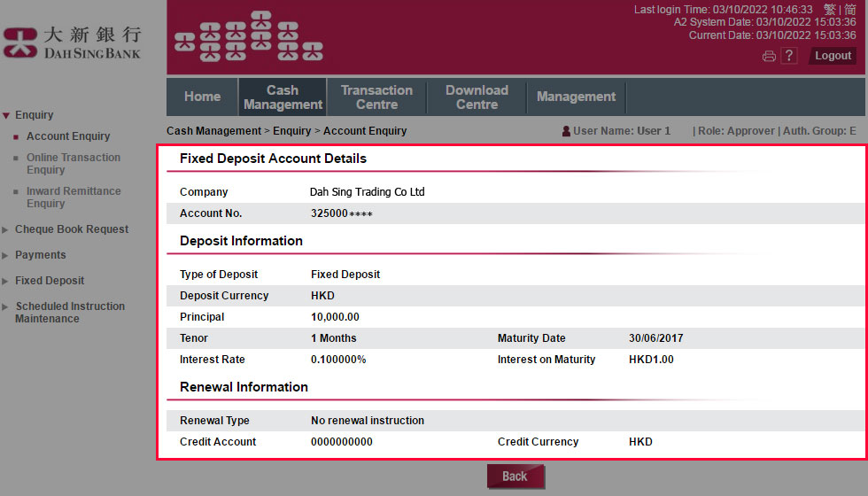The image size is (868, 496).
Task: Expand the Fixed Deposit section arrow
Action: [5, 282]
